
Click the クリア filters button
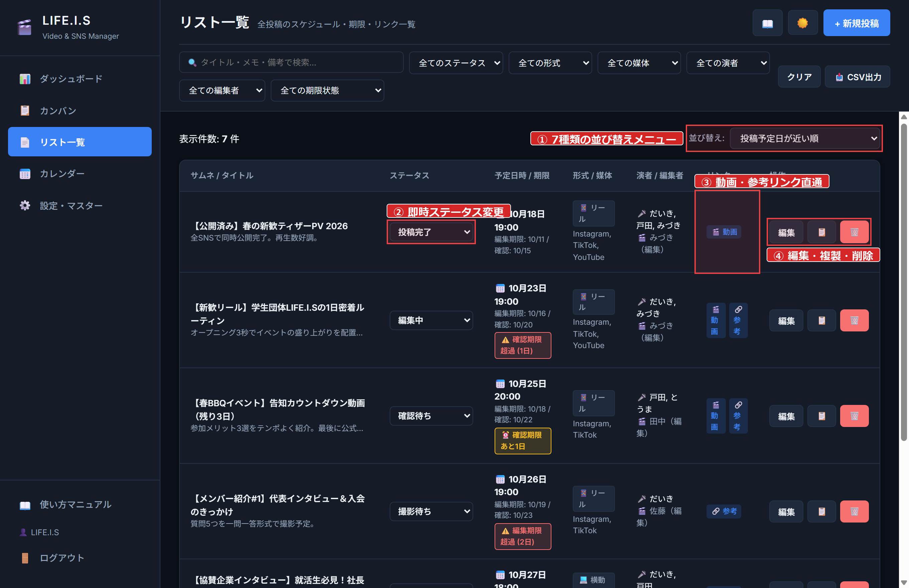(x=799, y=77)
